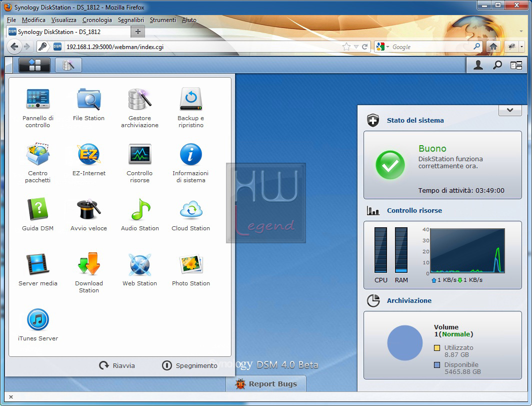Launch Avvio veloce wizard
Viewport: 532px width, 406px height.
(x=88, y=214)
